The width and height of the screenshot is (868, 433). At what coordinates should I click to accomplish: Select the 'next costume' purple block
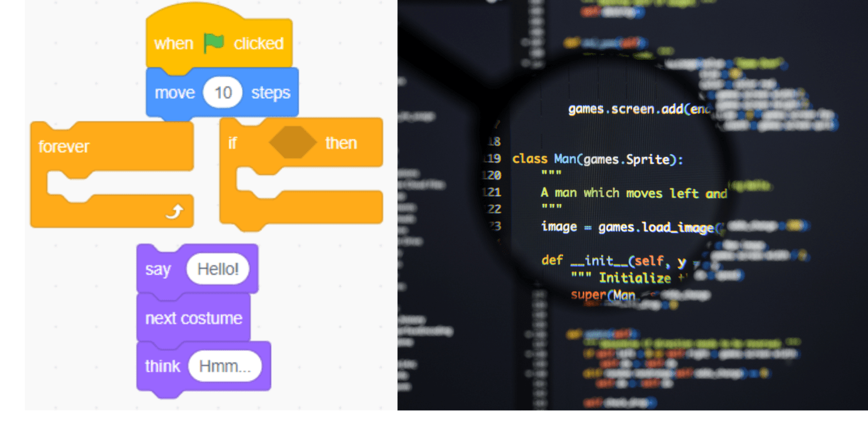(x=193, y=318)
